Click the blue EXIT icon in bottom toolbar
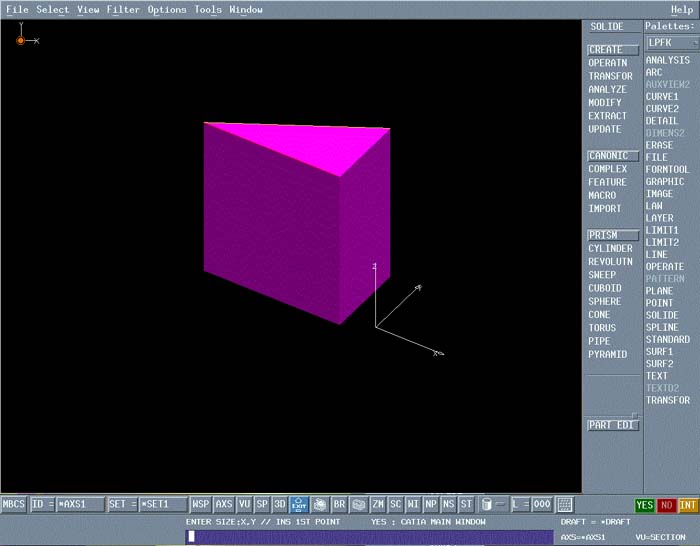Viewport: 700px width, 546px height. coord(299,505)
